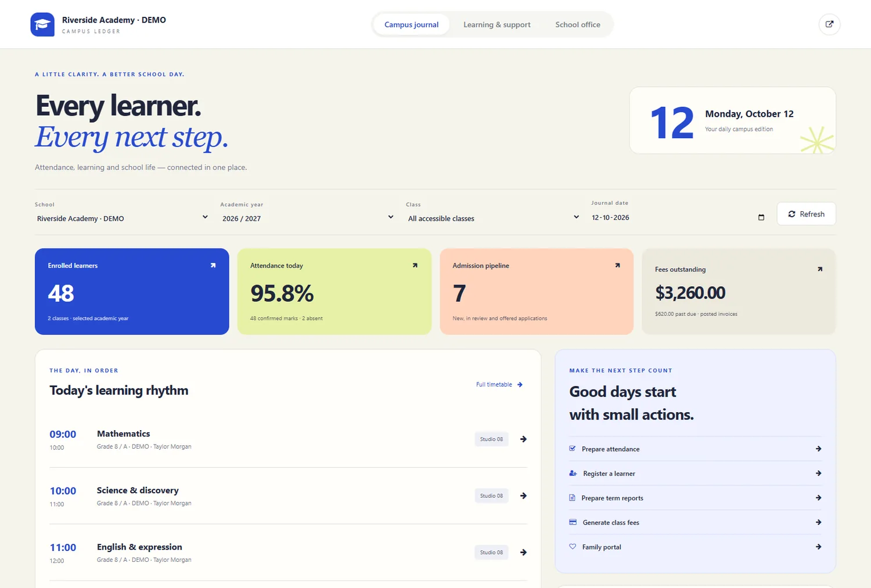Click Prepare term reports action text
Image resolution: width=871 pixels, height=588 pixels.
[x=612, y=498]
